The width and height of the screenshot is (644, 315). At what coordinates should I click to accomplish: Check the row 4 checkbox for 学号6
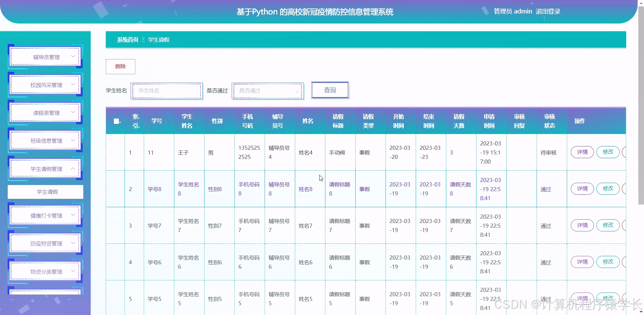click(112, 262)
